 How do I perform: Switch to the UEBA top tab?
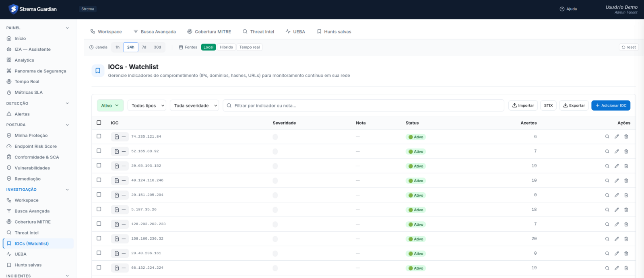click(295, 32)
